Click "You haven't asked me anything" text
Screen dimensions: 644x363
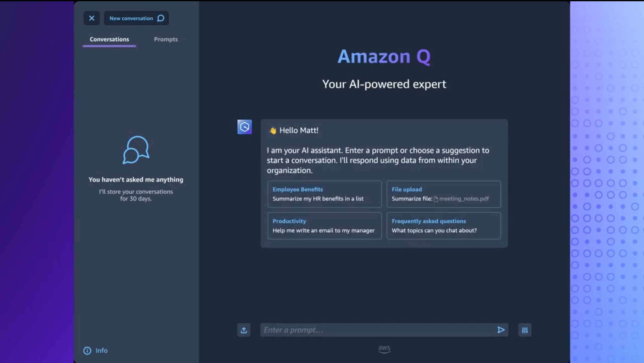coord(136,180)
